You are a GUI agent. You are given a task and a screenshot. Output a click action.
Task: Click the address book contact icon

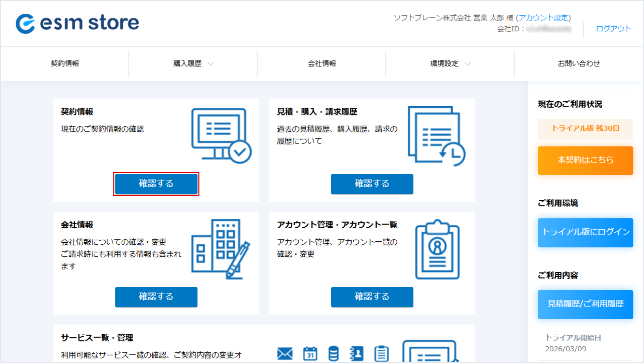pos(357,353)
